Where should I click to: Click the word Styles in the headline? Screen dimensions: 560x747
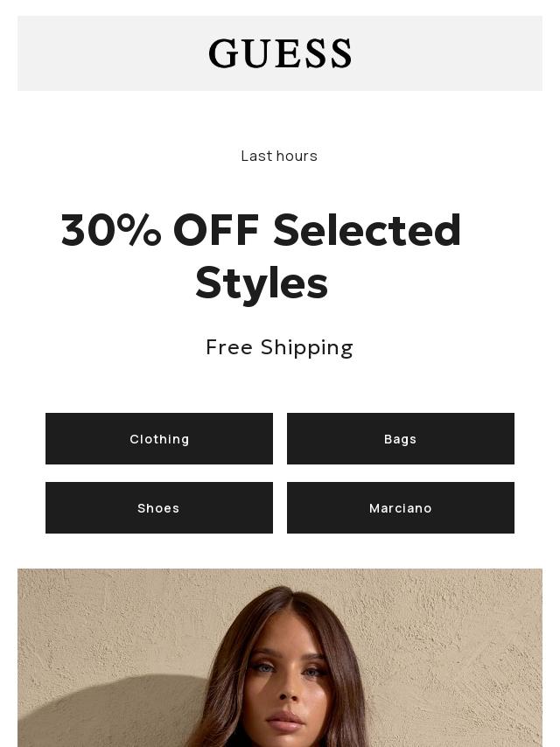click(261, 283)
